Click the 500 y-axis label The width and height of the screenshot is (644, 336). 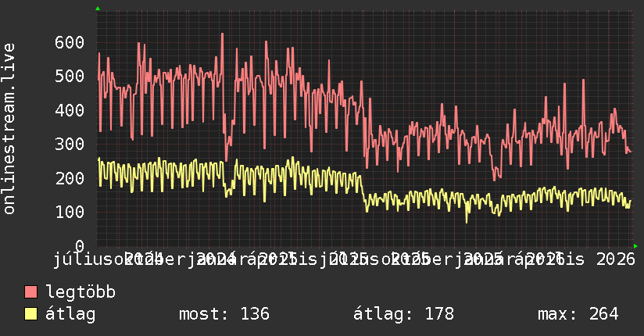pyautogui.click(x=70, y=76)
